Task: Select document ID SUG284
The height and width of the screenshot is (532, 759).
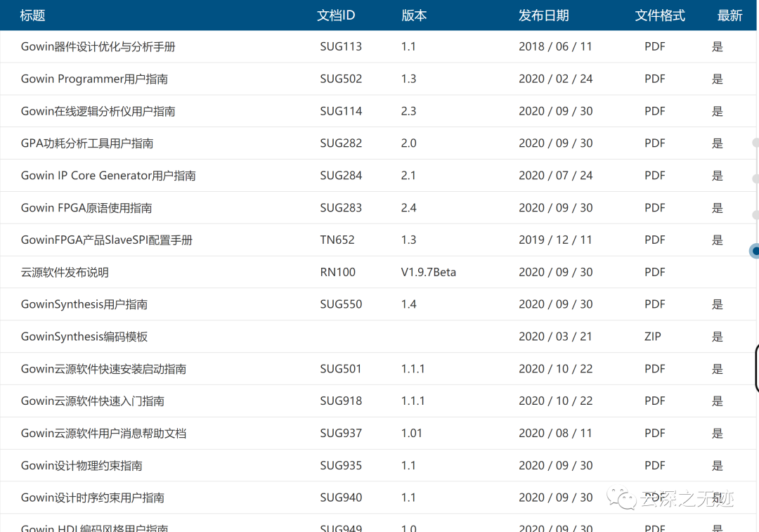Action: tap(341, 176)
